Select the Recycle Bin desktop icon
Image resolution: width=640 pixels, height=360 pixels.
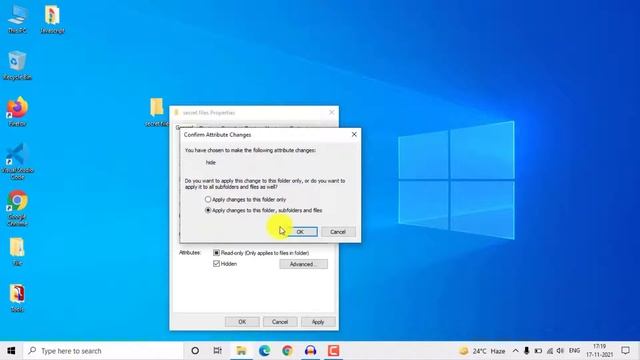17,66
